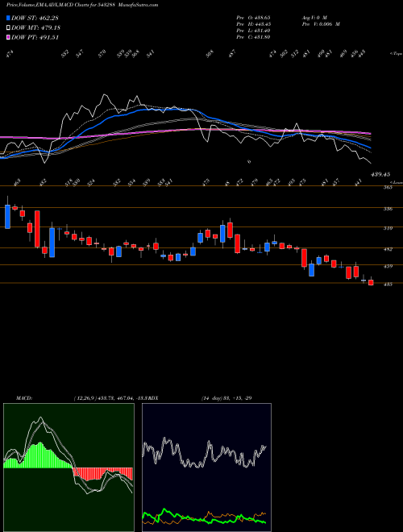Select the DOW PT 491.51 legend label
Image resolution: width=403 pixels, height=532 pixels.
[35, 37]
